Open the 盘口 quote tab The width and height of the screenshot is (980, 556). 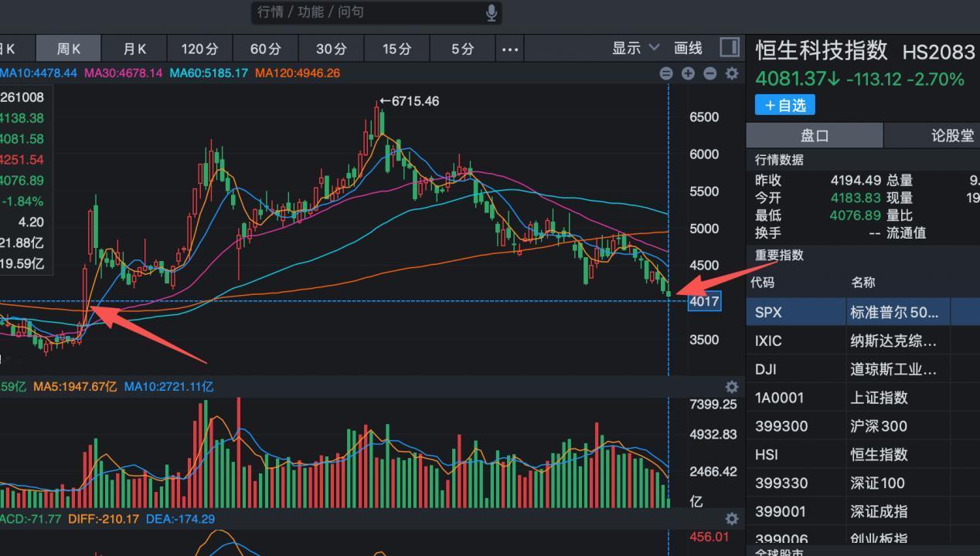tap(815, 136)
